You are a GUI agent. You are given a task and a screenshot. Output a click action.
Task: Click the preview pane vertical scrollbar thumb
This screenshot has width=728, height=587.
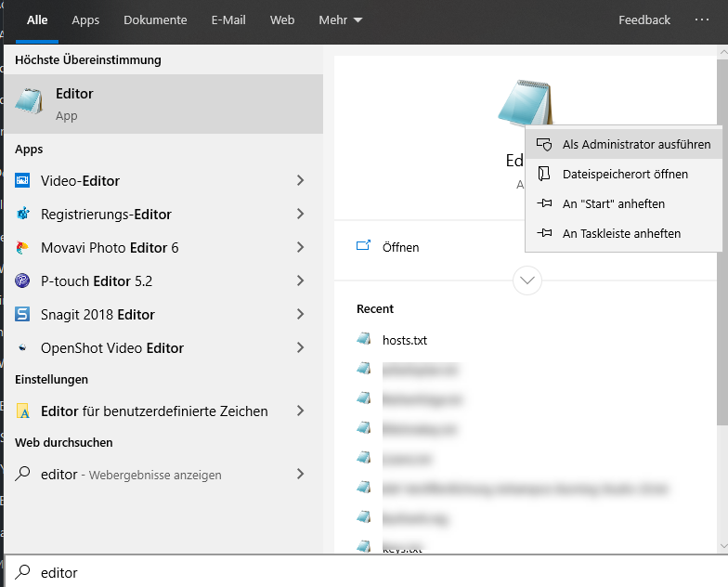(x=722, y=241)
